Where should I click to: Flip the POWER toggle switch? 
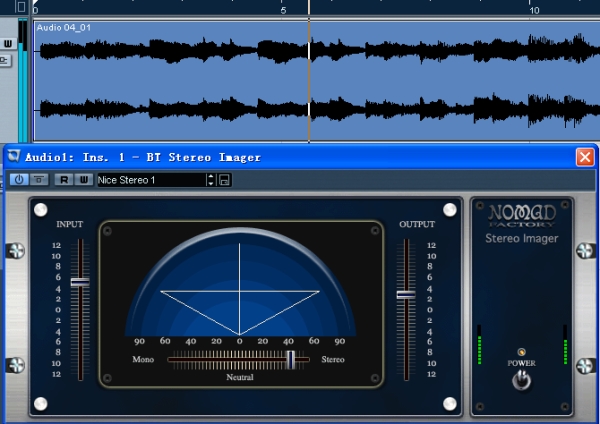[x=521, y=380]
